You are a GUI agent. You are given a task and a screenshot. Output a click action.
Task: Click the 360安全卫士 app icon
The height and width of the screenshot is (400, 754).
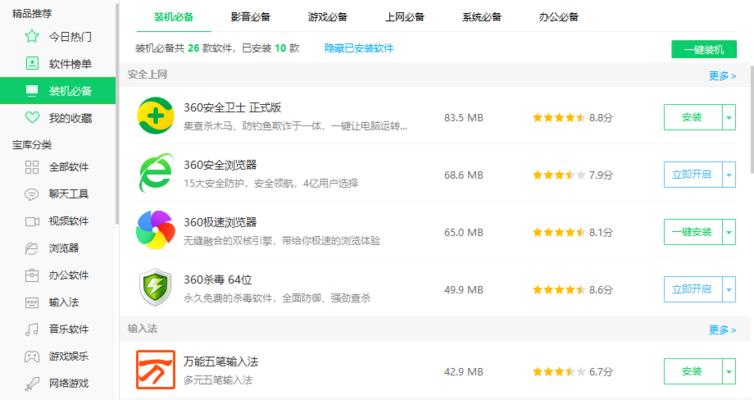(x=155, y=115)
